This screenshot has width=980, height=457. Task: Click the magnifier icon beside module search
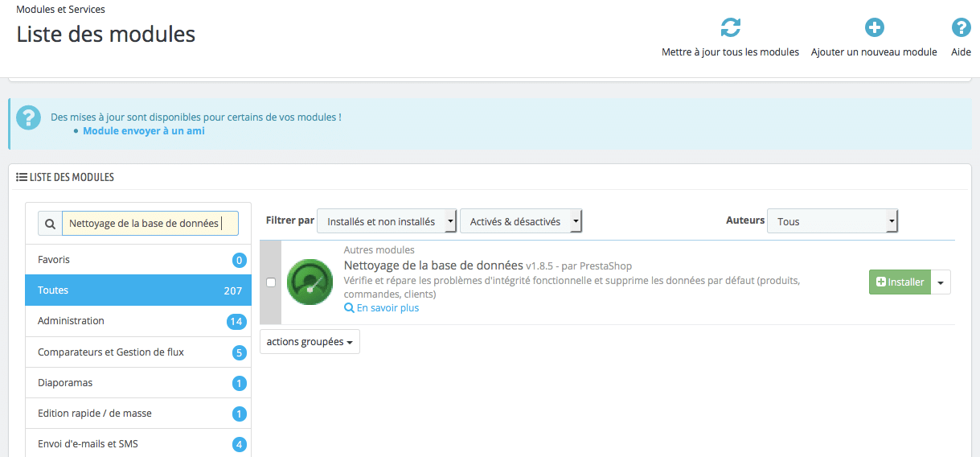click(50, 224)
